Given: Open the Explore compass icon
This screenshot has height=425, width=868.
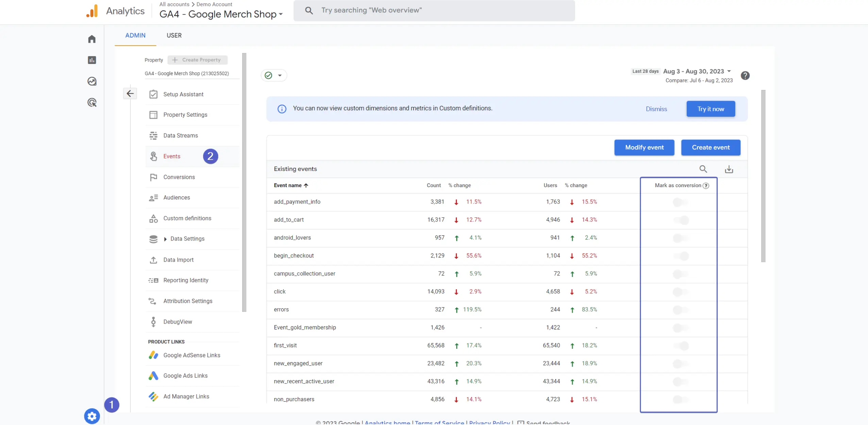Looking at the screenshot, I should (x=91, y=81).
